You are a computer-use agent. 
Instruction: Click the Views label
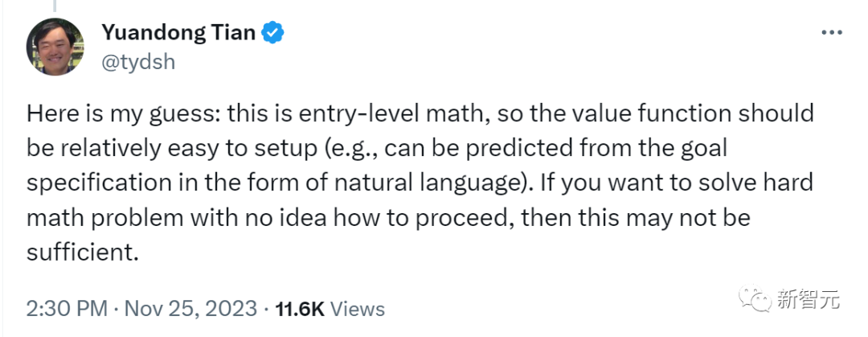(x=357, y=309)
